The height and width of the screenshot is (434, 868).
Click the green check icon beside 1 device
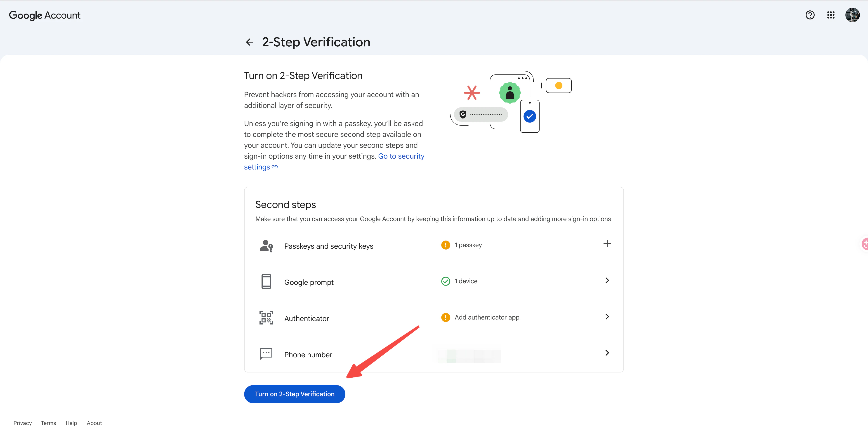coord(446,281)
